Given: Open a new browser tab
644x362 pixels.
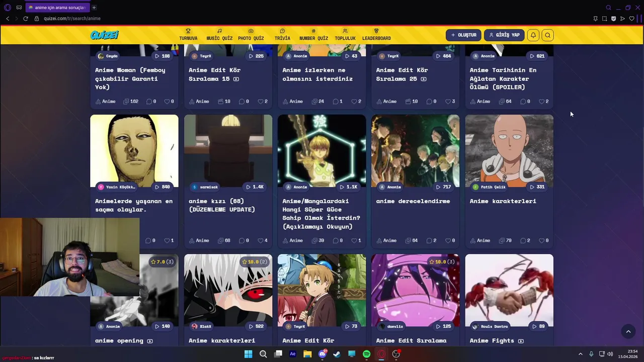Looking at the screenshot, I should 94,8.
